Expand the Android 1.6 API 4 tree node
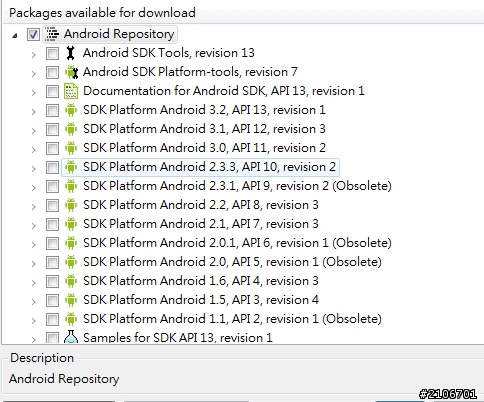The width and height of the screenshot is (484, 402). 33,282
